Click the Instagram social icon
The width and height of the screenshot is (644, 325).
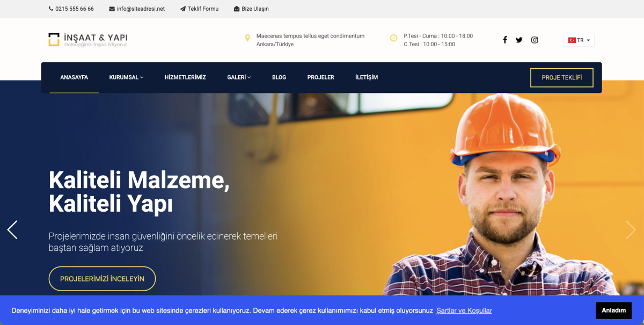535,39
